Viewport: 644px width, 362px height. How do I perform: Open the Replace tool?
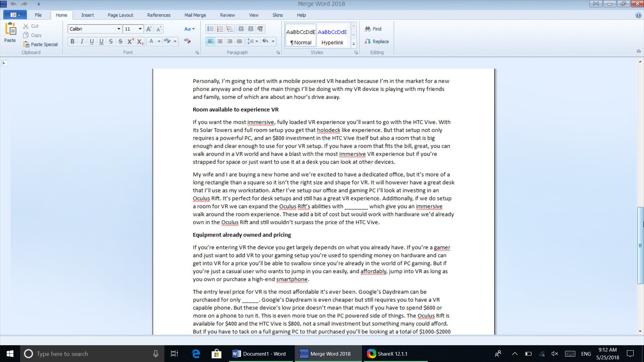(x=377, y=42)
